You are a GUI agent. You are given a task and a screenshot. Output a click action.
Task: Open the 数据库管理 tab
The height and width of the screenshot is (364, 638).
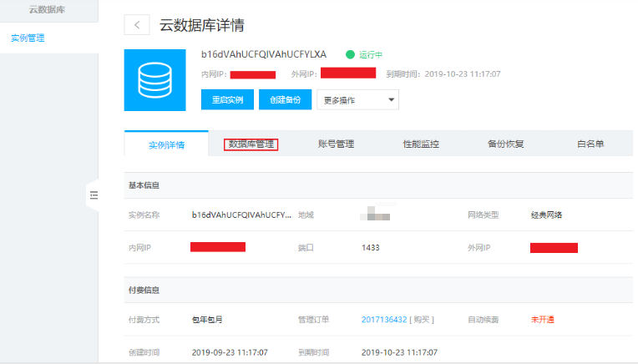(x=251, y=144)
